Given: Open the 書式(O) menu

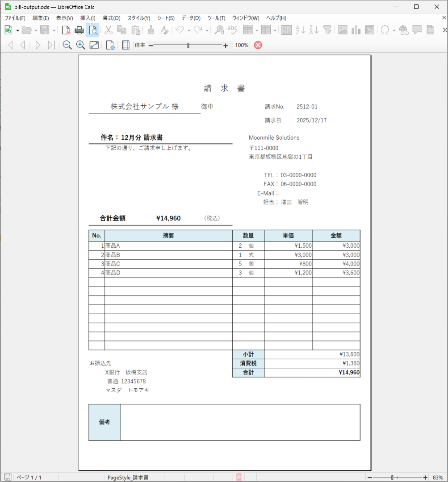Looking at the screenshot, I should (111, 18).
